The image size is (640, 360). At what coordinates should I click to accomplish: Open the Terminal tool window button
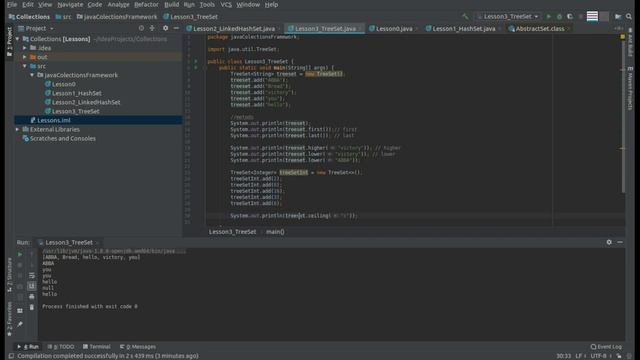(97, 347)
